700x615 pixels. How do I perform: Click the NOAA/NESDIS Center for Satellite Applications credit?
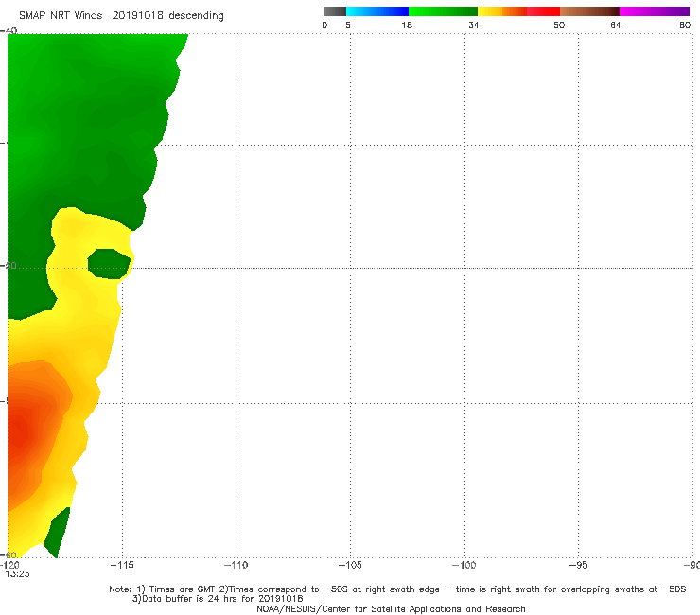coord(391,609)
